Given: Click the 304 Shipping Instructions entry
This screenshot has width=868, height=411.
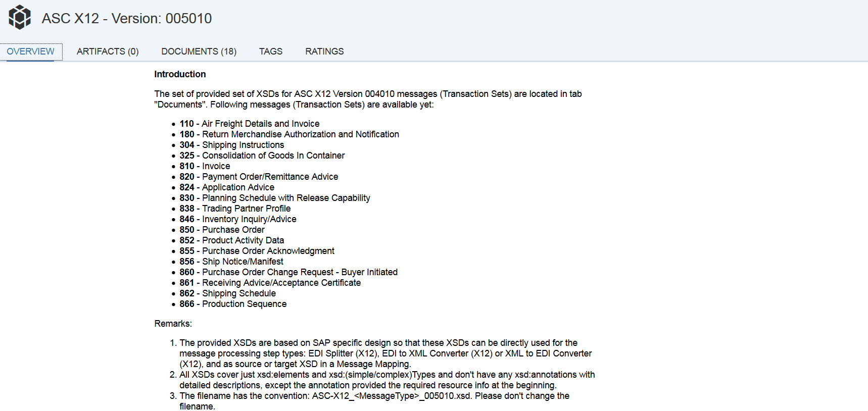Looking at the screenshot, I should 232,145.
